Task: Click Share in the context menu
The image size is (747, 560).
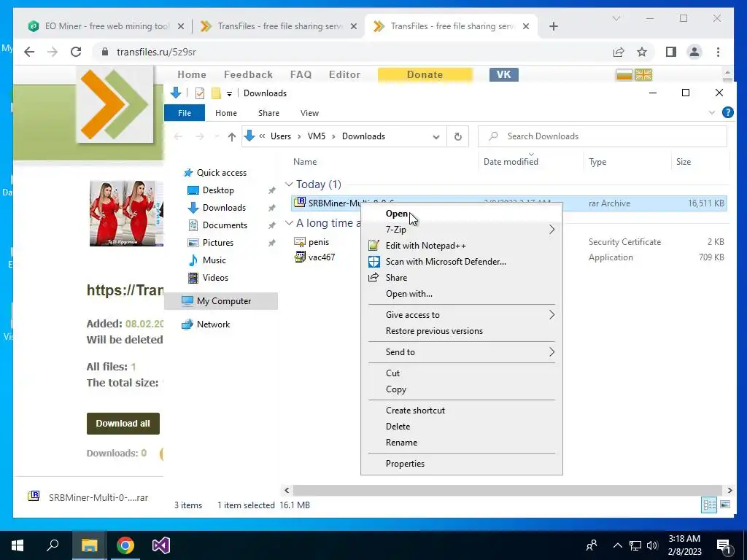Action: point(396,278)
